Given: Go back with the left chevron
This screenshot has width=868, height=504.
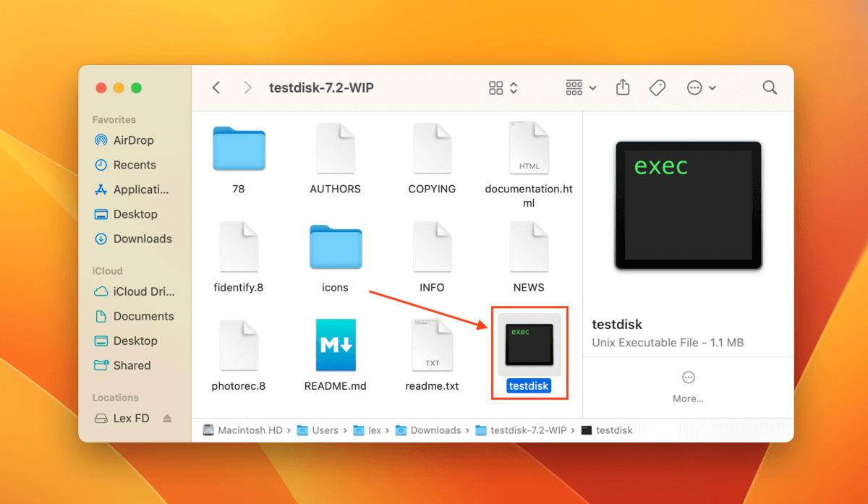Looking at the screenshot, I should [216, 87].
